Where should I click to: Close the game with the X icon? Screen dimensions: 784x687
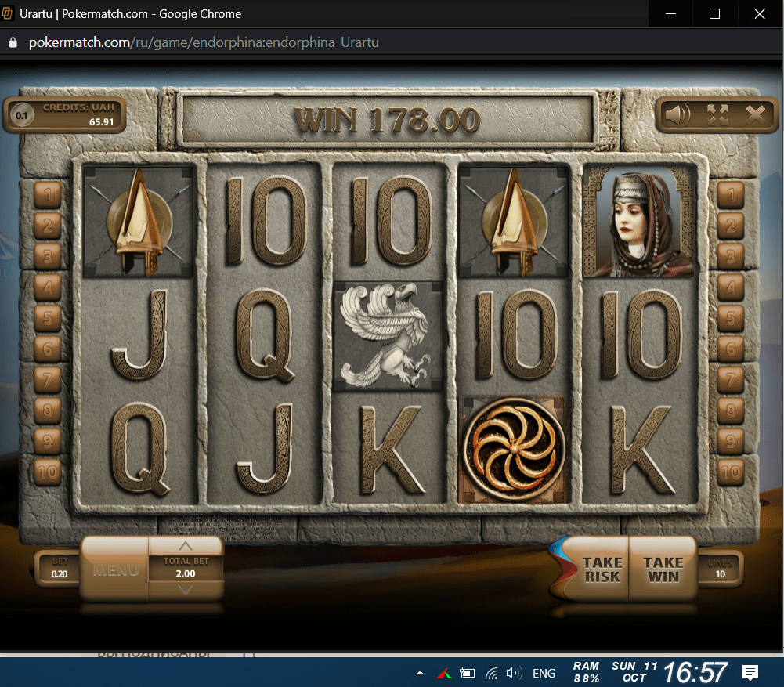pos(756,115)
